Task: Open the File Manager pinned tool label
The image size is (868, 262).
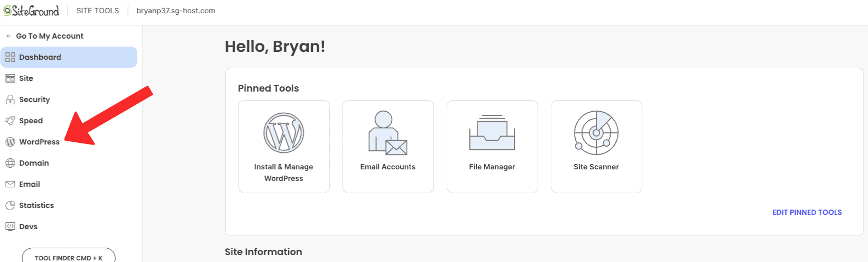Action: pyautogui.click(x=492, y=167)
